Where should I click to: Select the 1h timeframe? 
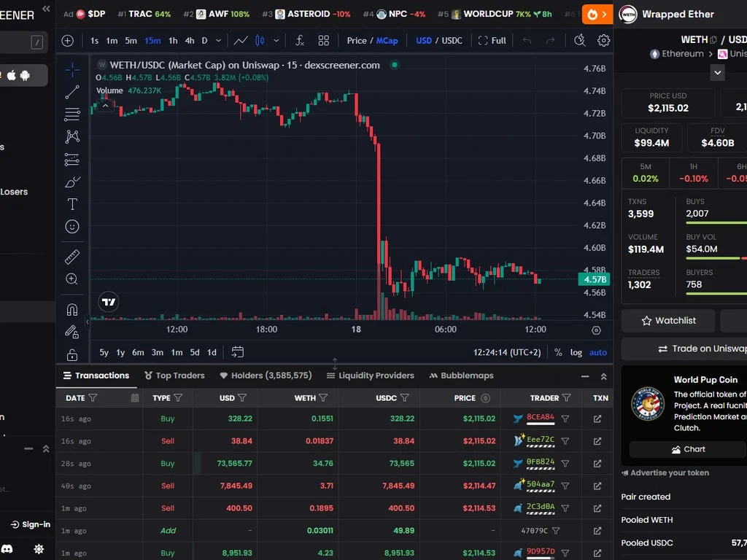coord(173,41)
